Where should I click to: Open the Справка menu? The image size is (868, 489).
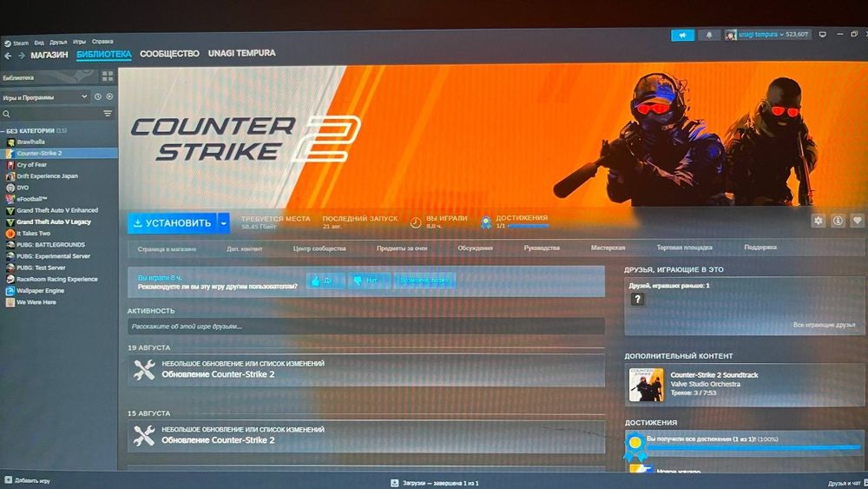(102, 42)
